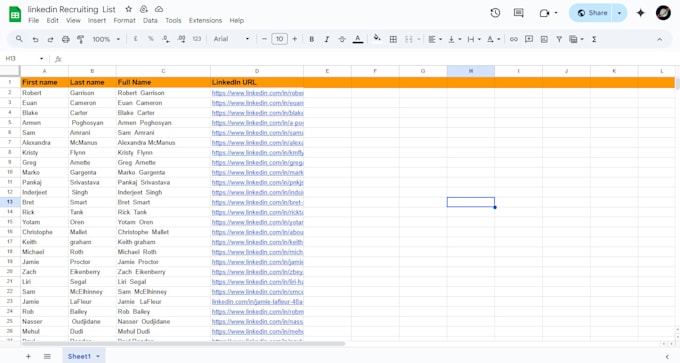Star the linkedin Recruiting List document
Viewport: 680px width, 363px height.
pos(128,9)
